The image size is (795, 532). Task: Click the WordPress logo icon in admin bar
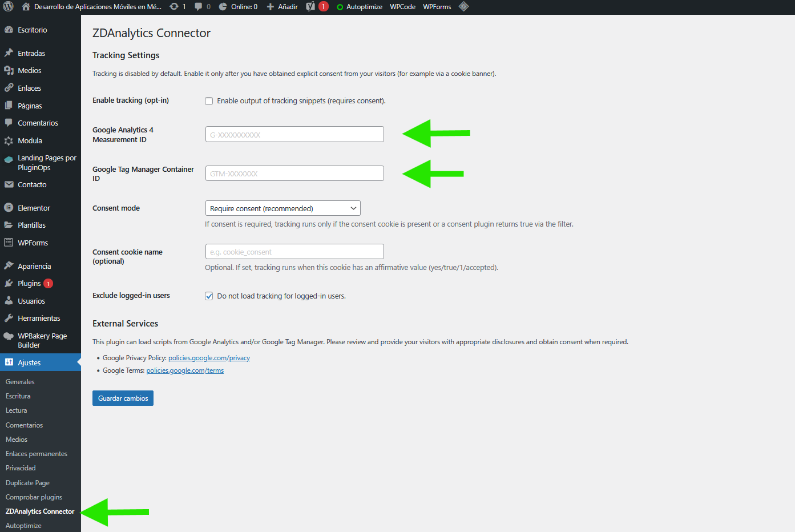pyautogui.click(x=9, y=7)
